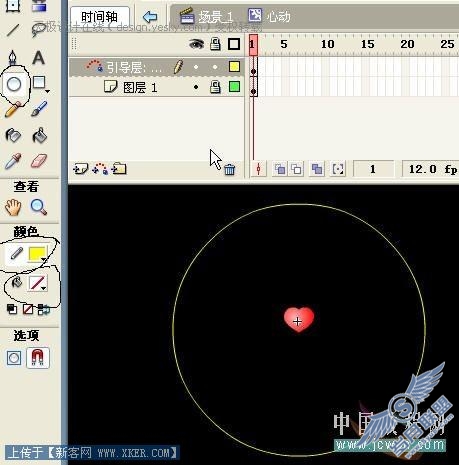Select the Text tool

[x=39, y=58]
